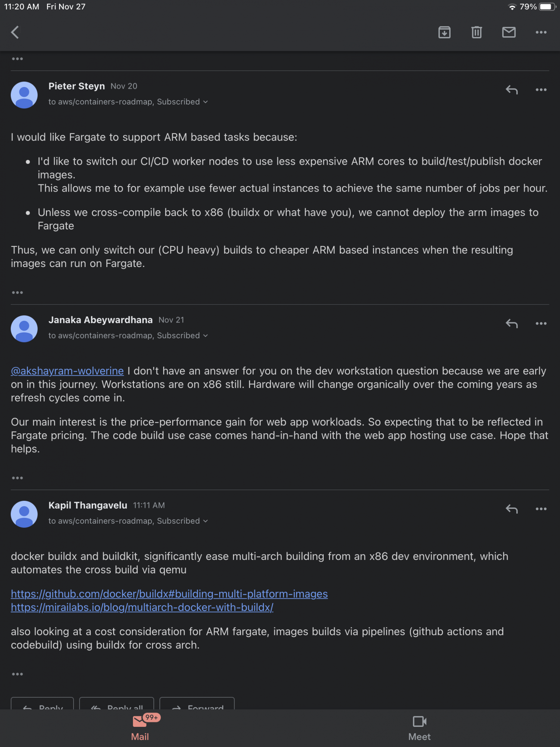Show trimmed content below Janaka's message
Image resolution: width=560 pixels, height=747 pixels.
[x=17, y=478]
